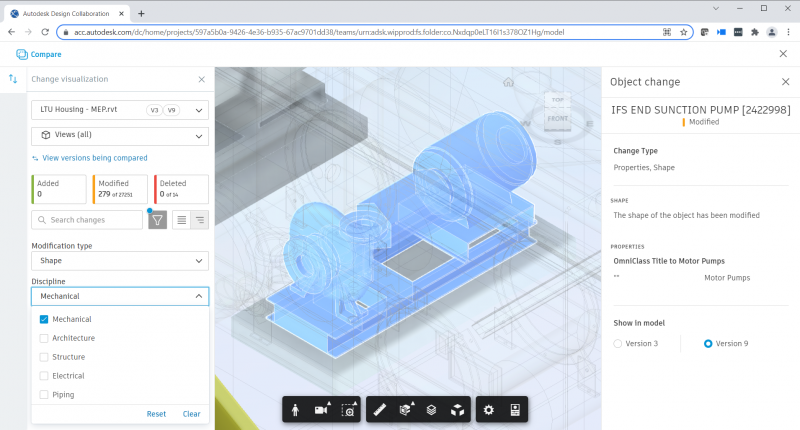Screen dimensions: 800x430
Task: Expand the Views (all) dropdown
Action: [119, 136]
